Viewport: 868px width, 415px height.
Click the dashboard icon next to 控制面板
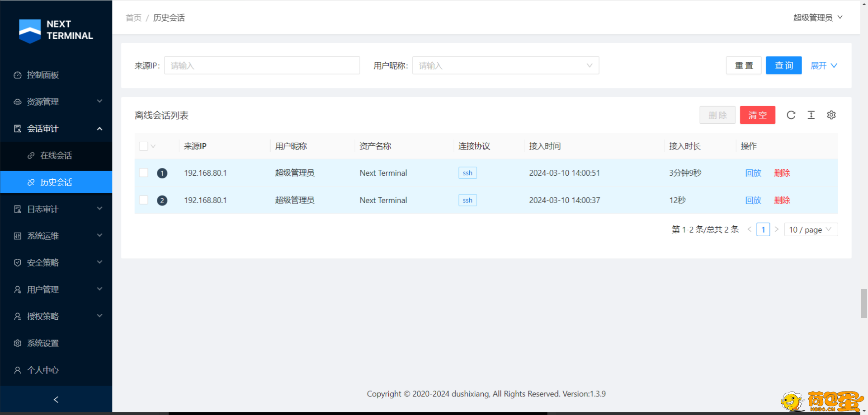click(18, 75)
